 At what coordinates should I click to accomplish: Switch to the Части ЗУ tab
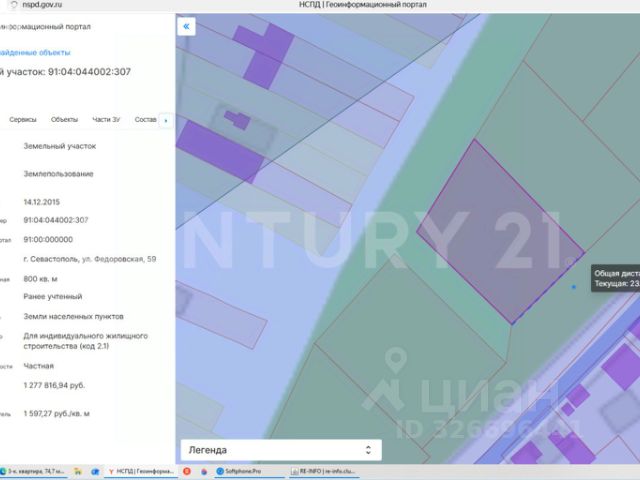point(106,120)
